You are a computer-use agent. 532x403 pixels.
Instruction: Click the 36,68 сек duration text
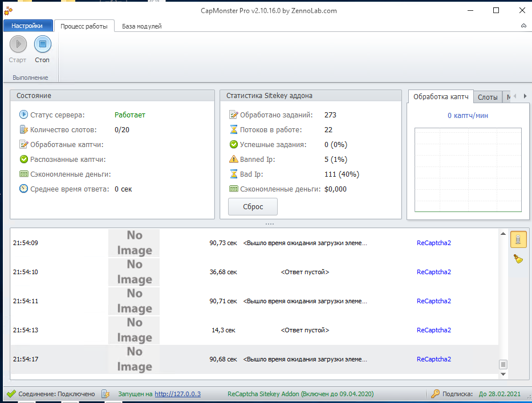point(223,272)
